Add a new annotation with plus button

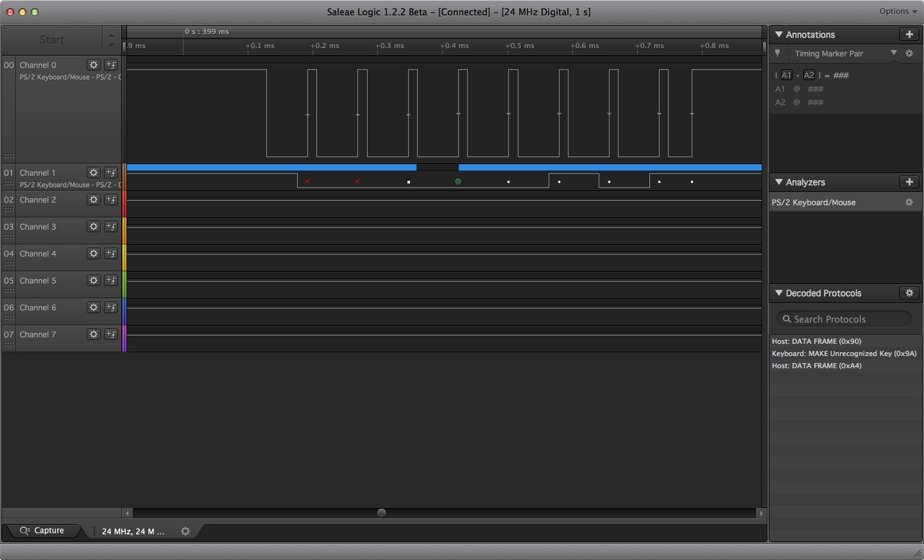[909, 35]
